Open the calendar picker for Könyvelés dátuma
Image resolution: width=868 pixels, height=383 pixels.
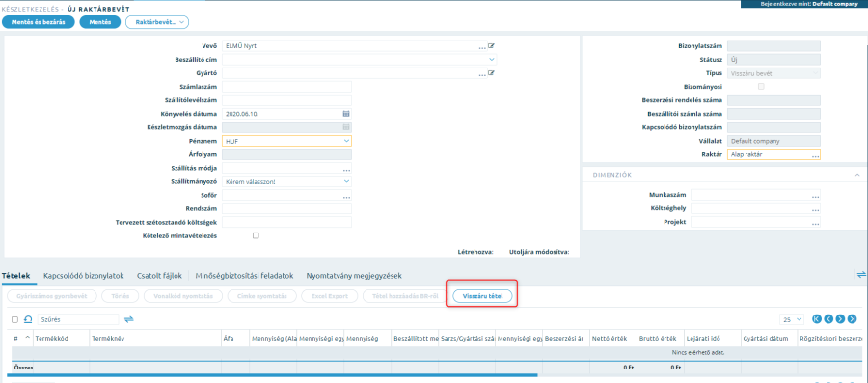pos(346,114)
